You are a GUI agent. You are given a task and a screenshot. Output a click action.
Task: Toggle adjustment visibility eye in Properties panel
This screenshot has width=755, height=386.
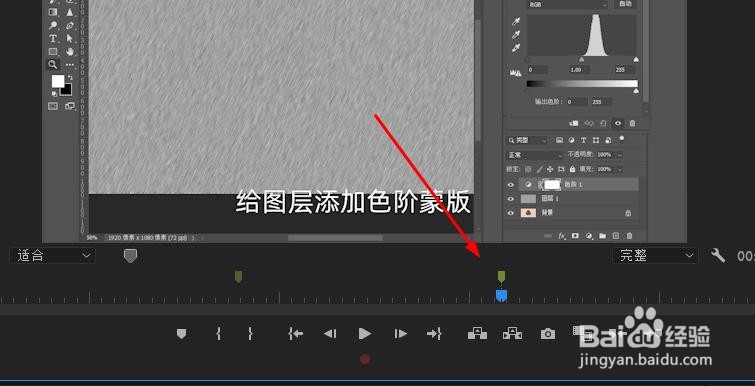(618, 123)
